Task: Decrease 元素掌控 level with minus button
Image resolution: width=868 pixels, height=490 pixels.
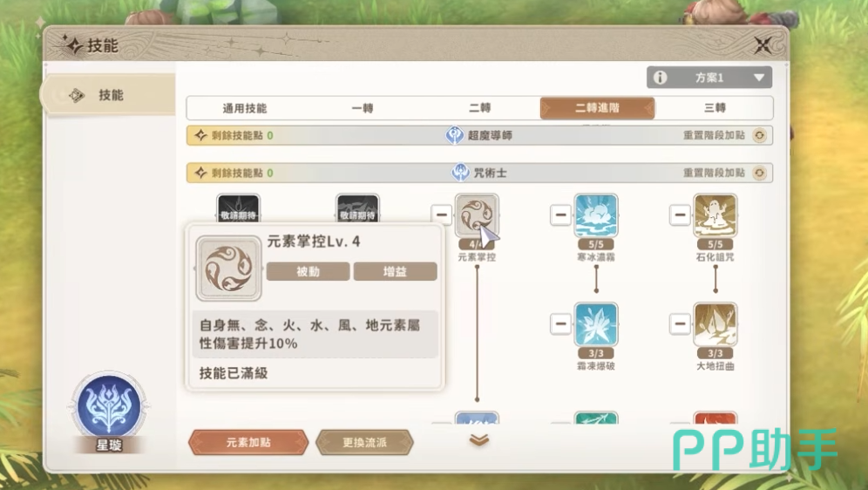Action: coord(441,214)
